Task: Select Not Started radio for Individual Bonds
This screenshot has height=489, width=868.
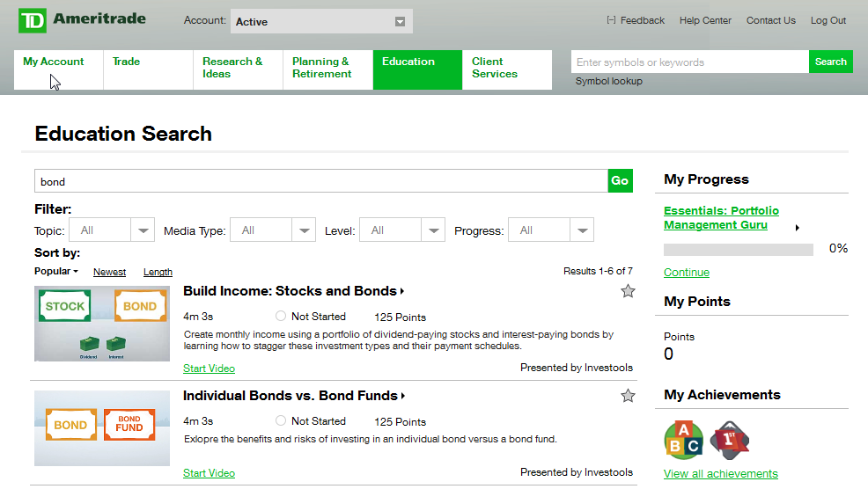Action: pos(281,420)
